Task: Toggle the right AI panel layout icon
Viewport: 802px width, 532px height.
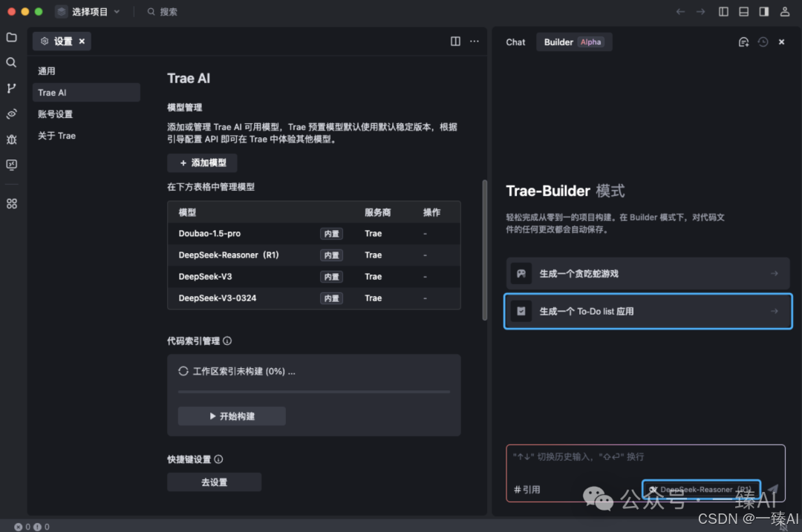Action: coord(763,12)
